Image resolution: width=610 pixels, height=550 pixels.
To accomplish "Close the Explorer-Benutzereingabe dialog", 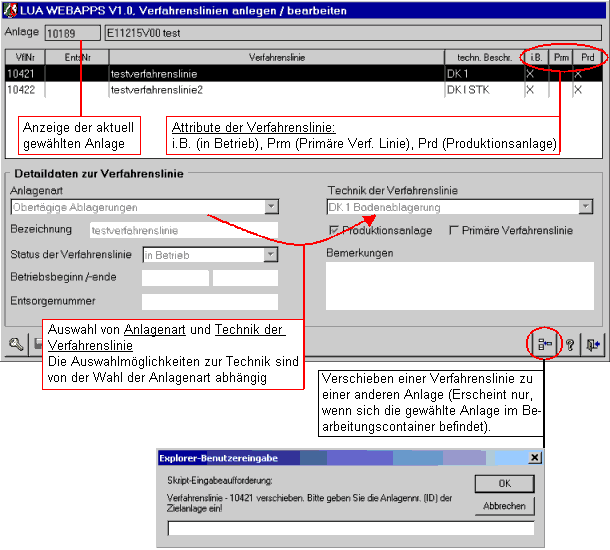I will [534, 458].
